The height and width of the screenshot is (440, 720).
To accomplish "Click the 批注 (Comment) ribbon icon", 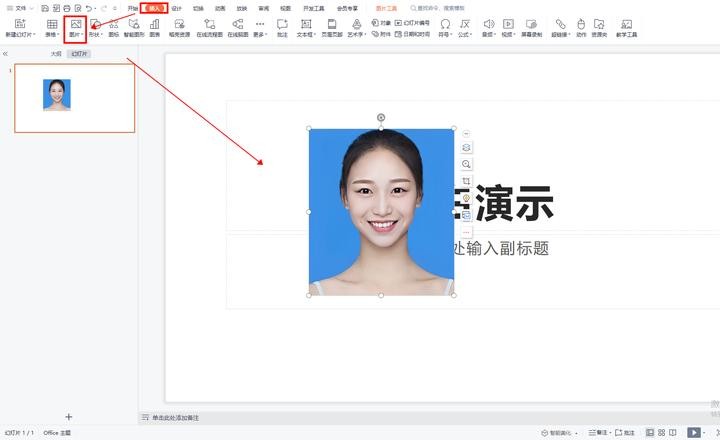I will coord(282,27).
